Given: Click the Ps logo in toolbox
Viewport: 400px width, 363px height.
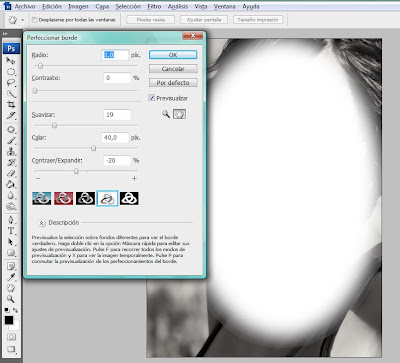Looking at the screenshot, I should tap(11, 49).
